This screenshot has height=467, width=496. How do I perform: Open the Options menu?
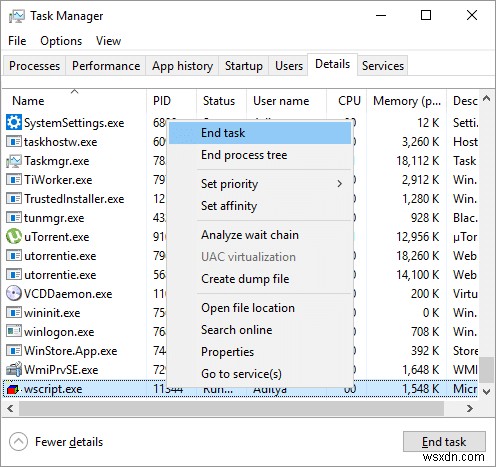tap(61, 41)
